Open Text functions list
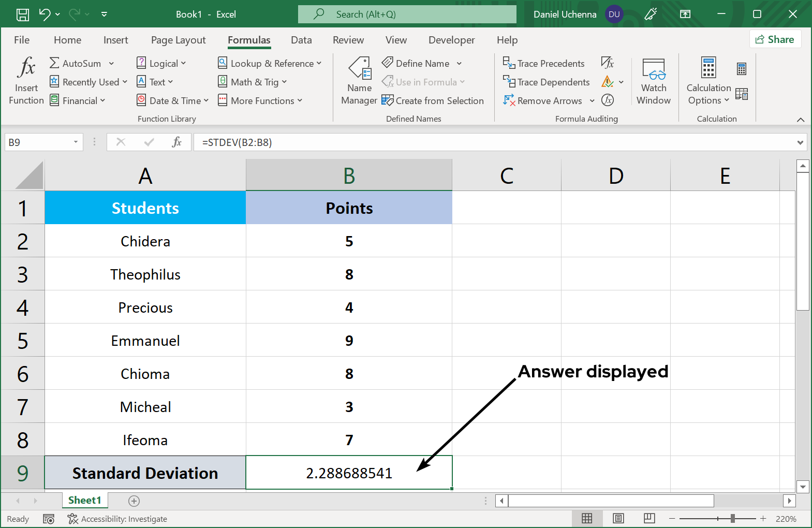This screenshot has height=528, width=812. point(154,82)
